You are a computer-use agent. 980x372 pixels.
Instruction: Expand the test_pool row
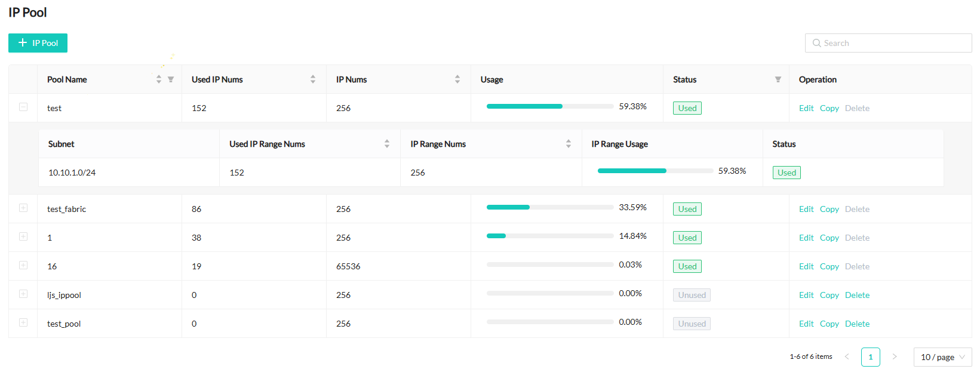tap(23, 322)
